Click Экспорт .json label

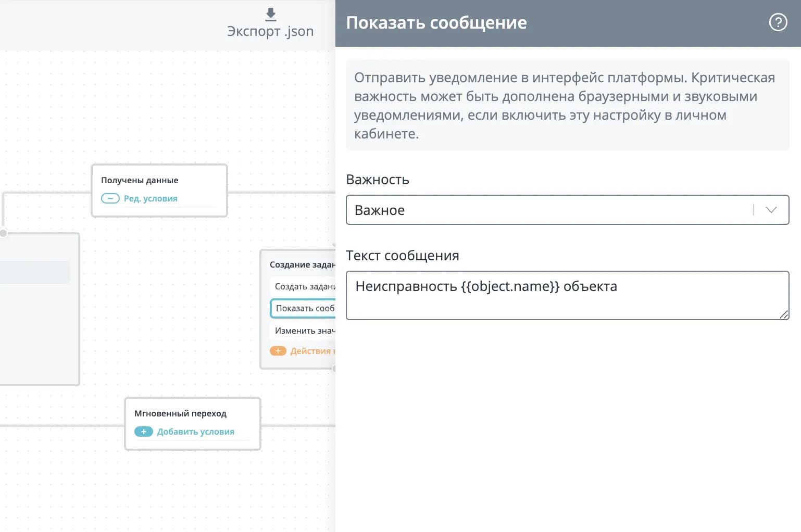coord(270,31)
